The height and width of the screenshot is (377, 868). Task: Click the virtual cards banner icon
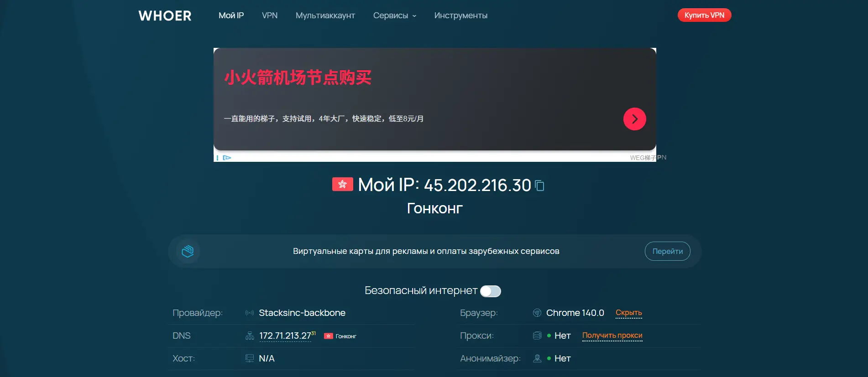pyautogui.click(x=188, y=251)
